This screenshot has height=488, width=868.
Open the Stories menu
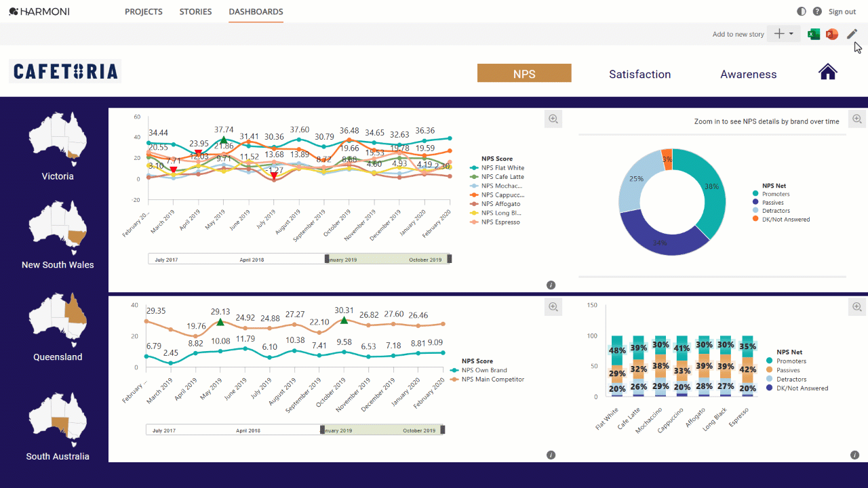click(195, 12)
